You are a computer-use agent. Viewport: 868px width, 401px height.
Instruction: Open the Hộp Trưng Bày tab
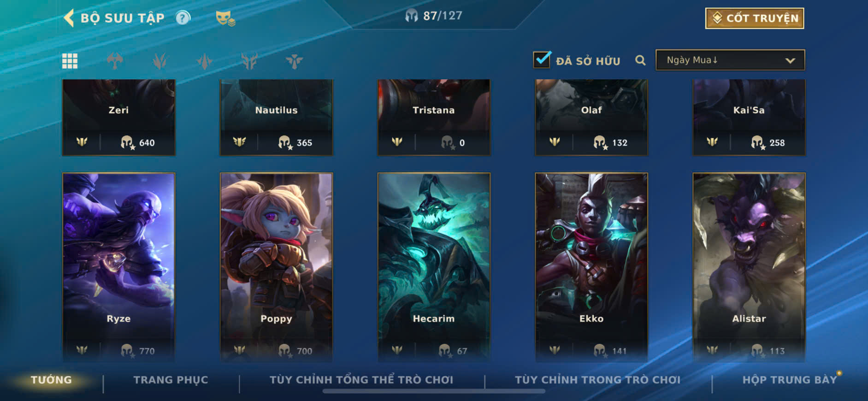point(790,380)
